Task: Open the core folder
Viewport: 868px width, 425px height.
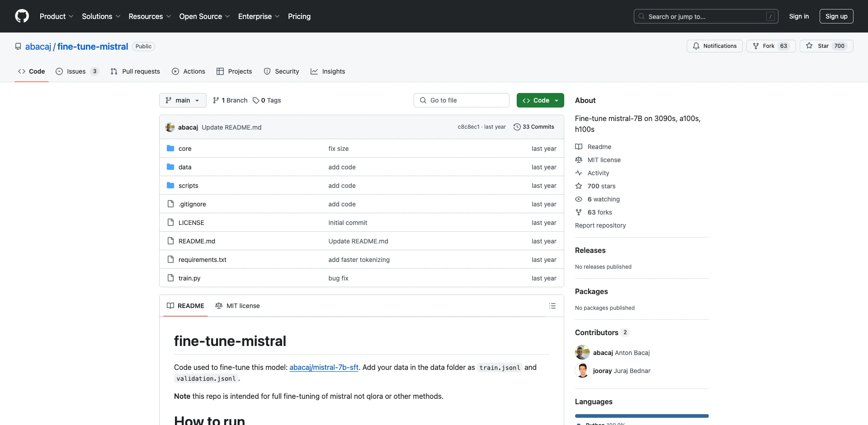Action: (185, 149)
